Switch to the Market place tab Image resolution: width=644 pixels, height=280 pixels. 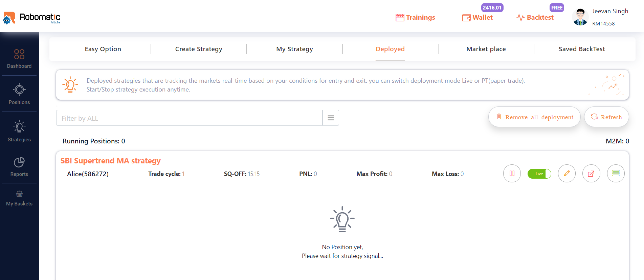click(486, 49)
